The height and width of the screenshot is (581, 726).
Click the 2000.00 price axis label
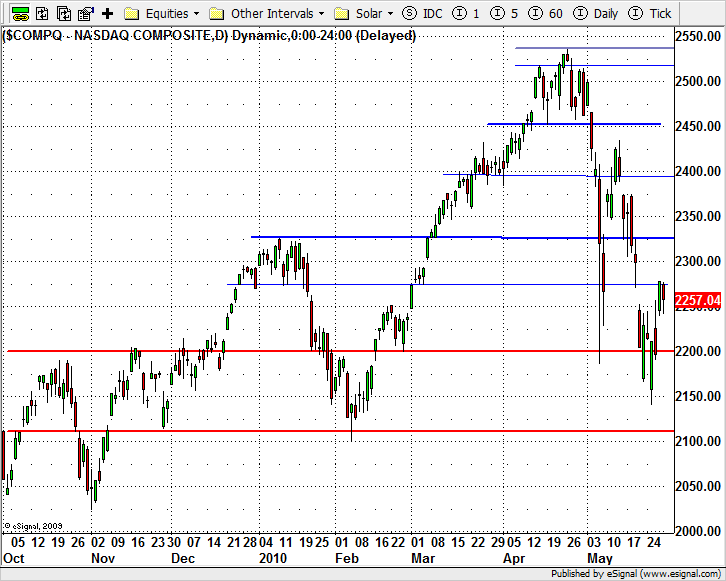[698, 531]
